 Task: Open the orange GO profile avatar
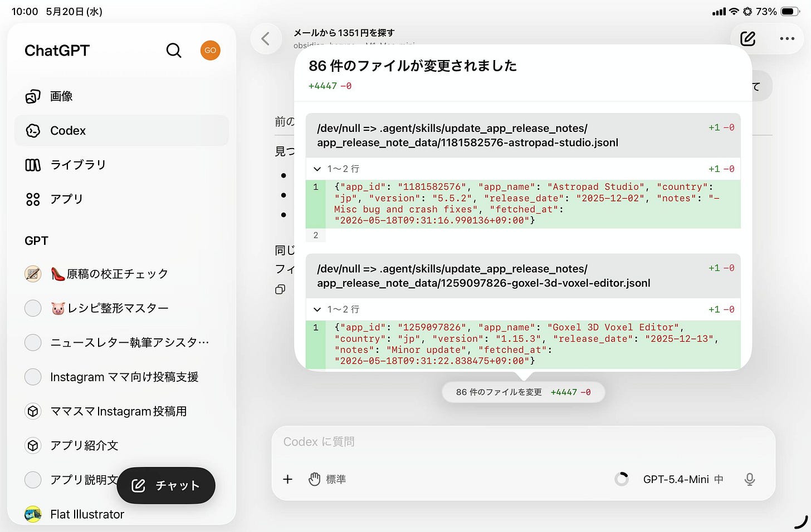pyautogui.click(x=210, y=50)
